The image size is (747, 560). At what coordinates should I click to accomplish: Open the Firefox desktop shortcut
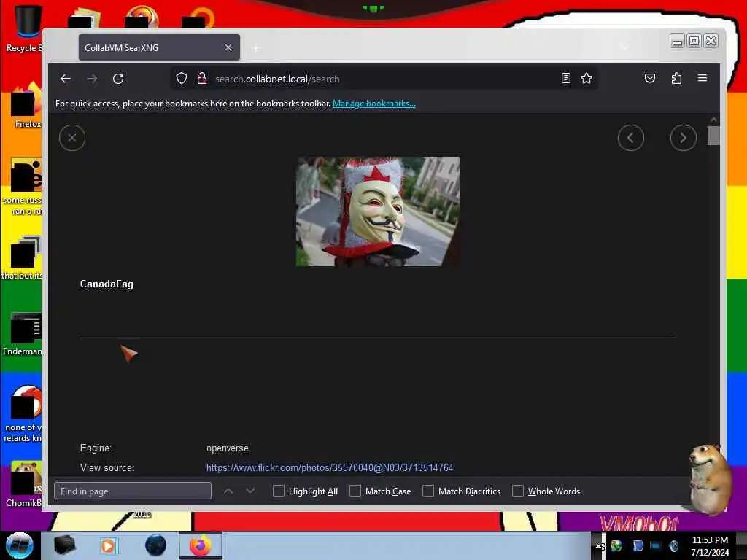[x=26, y=106]
